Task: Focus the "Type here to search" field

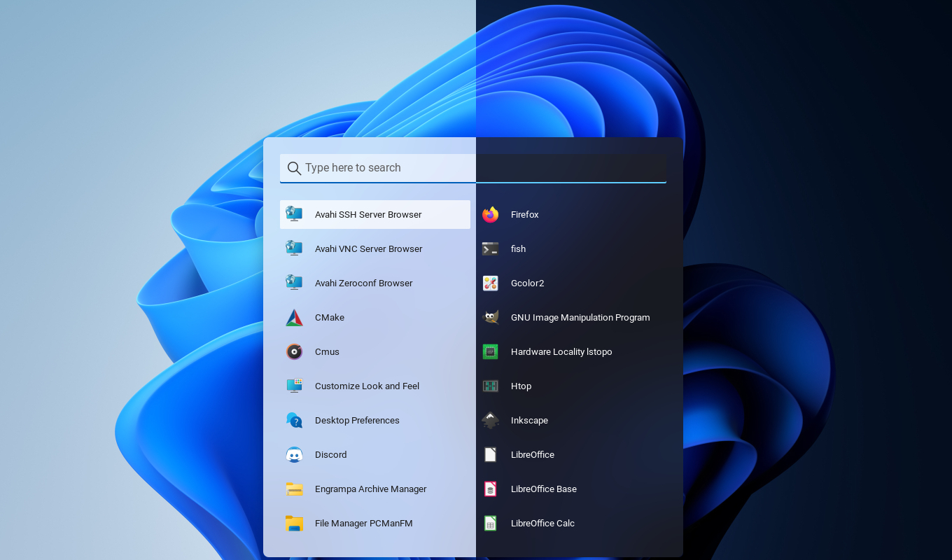Action: coord(473,168)
